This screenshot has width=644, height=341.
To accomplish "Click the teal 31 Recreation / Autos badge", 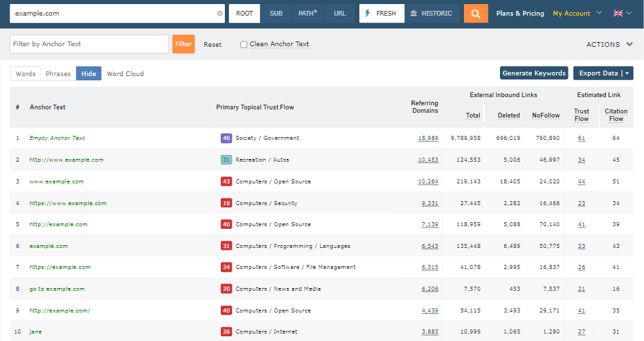I will (226, 160).
